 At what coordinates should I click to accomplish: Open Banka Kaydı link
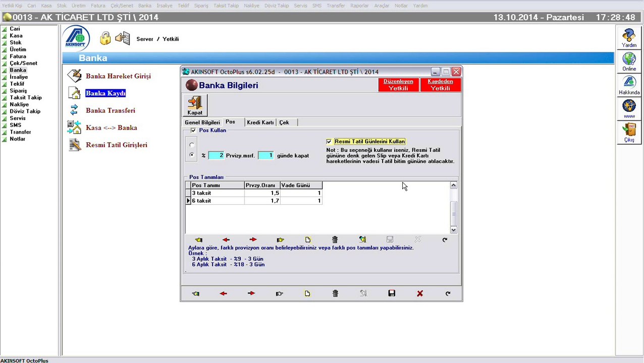coord(105,93)
